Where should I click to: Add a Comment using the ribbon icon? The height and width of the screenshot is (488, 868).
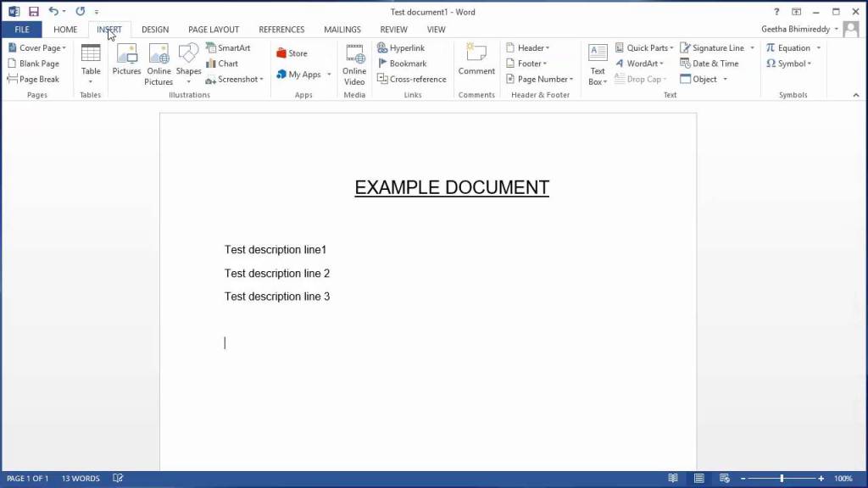[476, 60]
